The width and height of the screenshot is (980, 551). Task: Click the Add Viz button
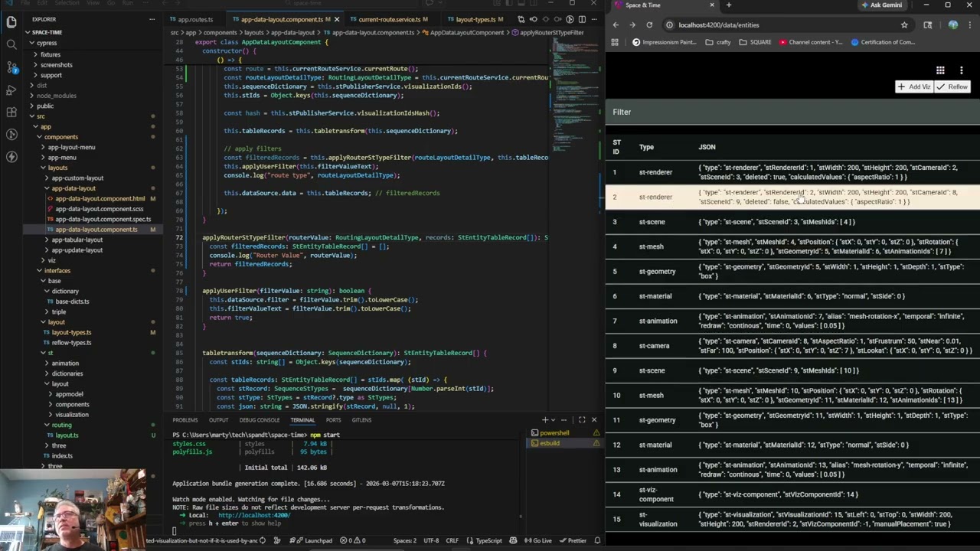click(x=914, y=86)
